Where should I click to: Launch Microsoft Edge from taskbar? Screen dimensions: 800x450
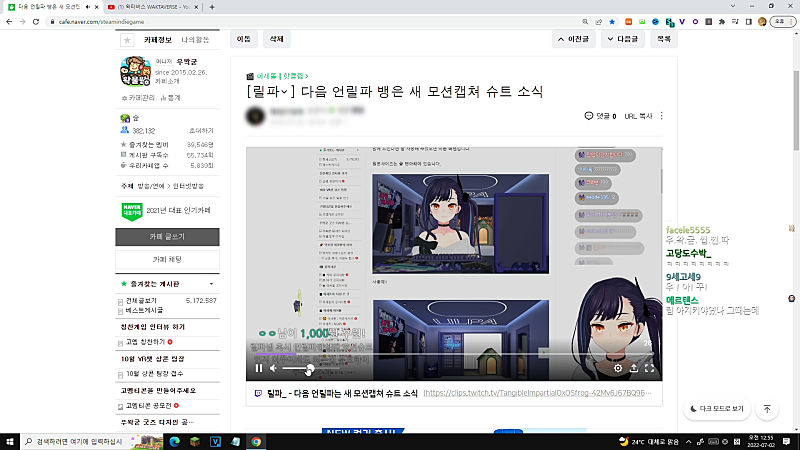pyautogui.click(x=174, y=441)
